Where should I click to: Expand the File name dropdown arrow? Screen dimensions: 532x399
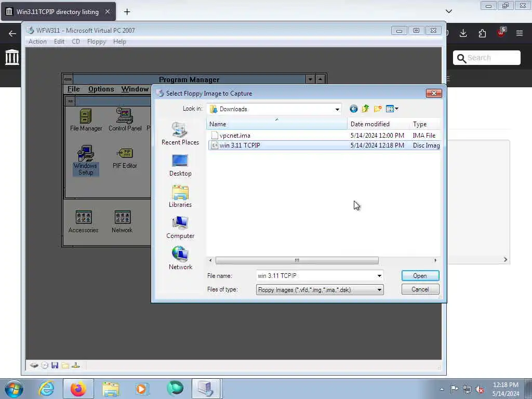point(379,276)
